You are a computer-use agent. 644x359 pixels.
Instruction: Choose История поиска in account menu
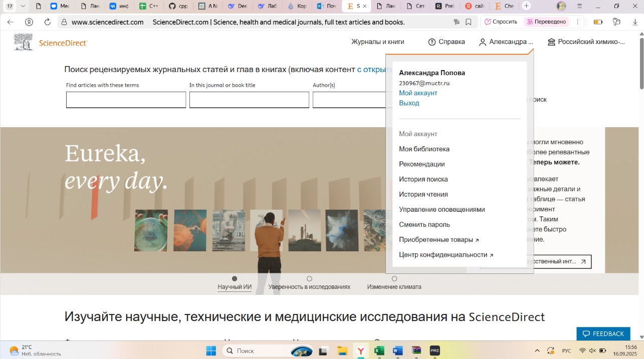pos(423,179)
